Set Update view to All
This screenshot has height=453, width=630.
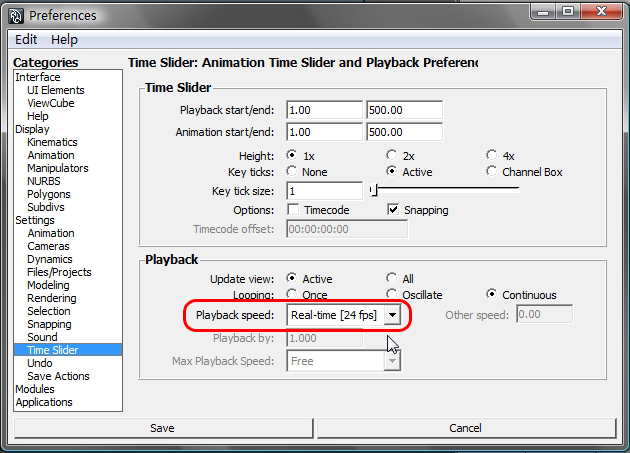pyautogui.click(x=391, y=278)
